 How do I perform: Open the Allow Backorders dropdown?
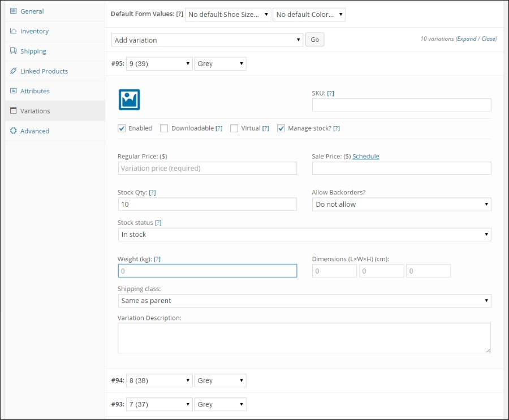[x=401, y=204]
